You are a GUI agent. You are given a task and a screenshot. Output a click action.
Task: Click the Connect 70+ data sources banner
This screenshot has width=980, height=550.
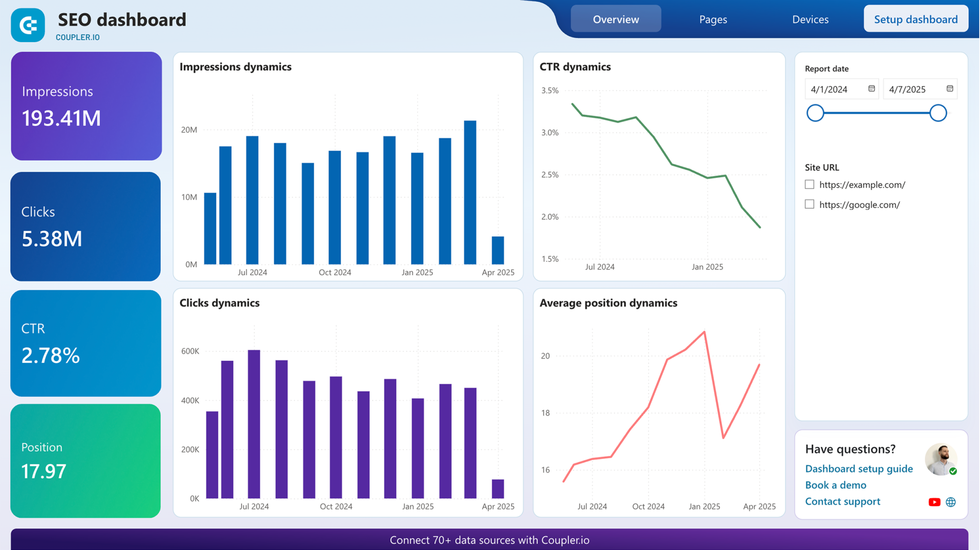[x=490, y=540]
